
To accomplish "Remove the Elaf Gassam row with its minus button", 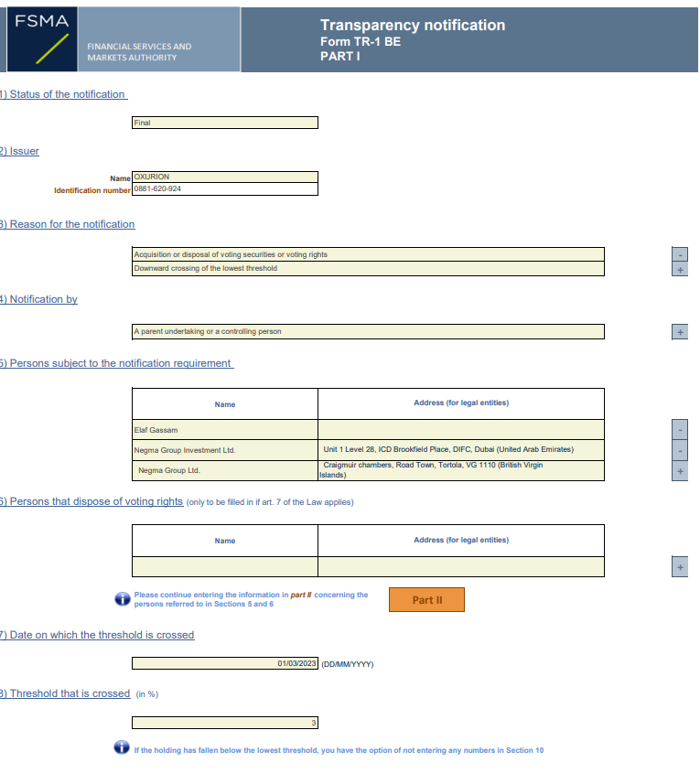I will click(680, 430).
